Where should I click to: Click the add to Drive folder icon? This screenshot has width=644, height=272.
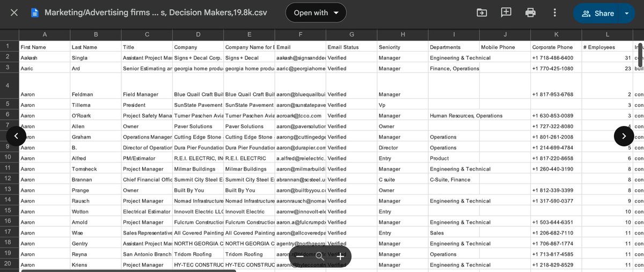[x=481, y=13]
